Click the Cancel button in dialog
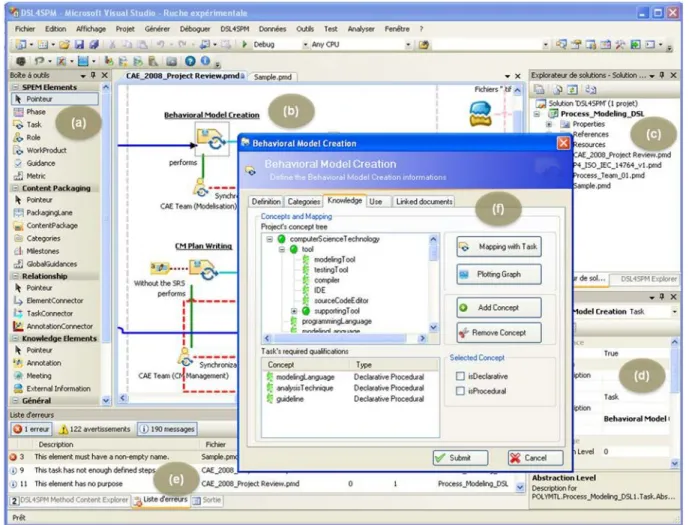Image resolution: width=689 pixels, height=525 pixels. click(535, 458)
